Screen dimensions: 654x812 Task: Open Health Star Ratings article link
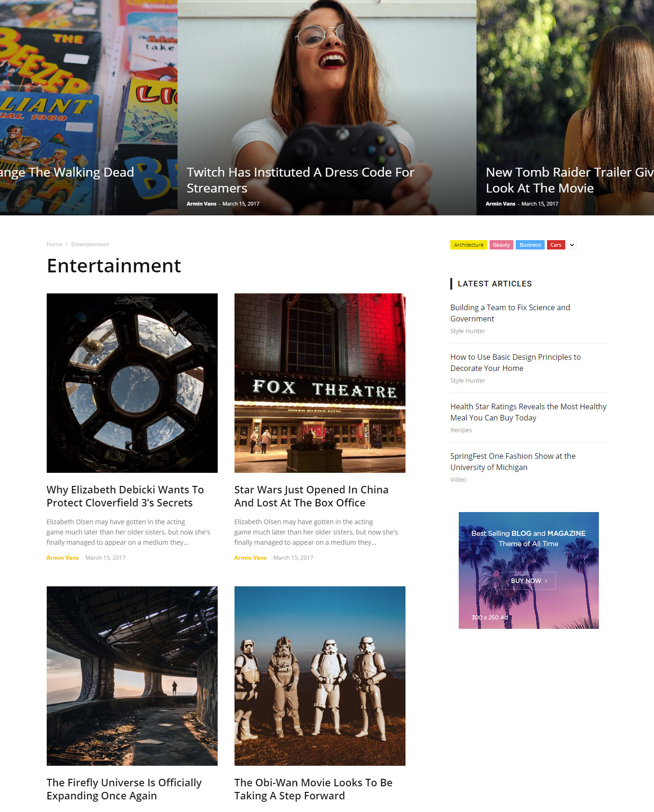click(528, 412)
